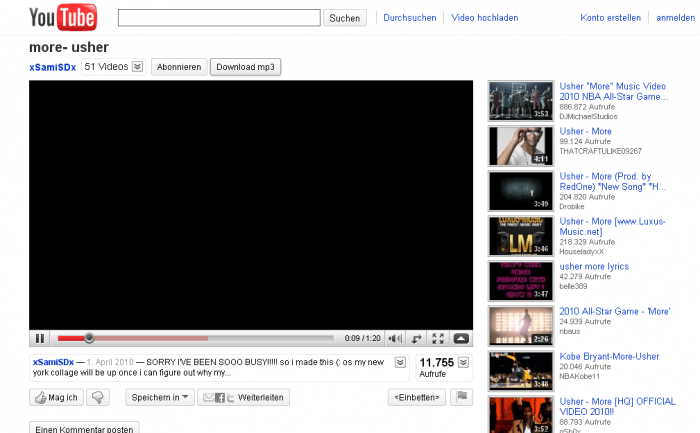Viewport: 700px width, 433px height.
Task: Pause the video playback
Action: point(40,338)
